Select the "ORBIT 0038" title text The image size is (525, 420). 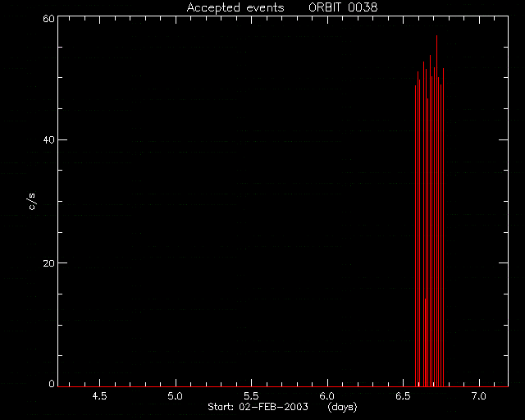pos(343,7)
